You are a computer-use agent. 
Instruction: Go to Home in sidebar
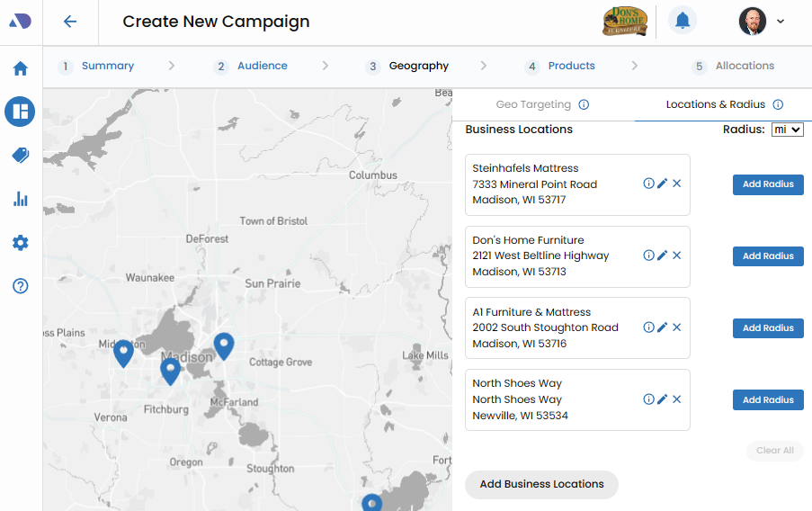20,68
